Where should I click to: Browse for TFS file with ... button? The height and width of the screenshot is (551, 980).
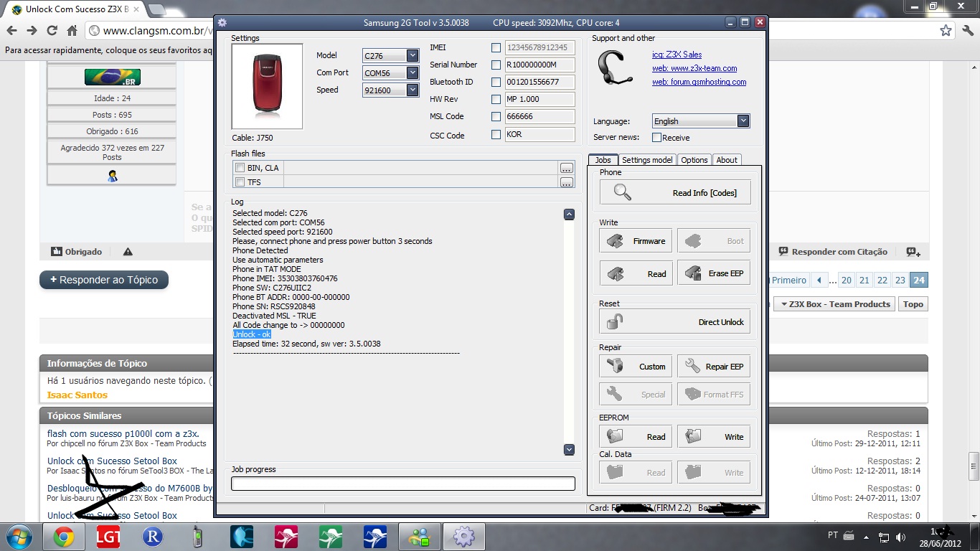(x=567, y=182)
